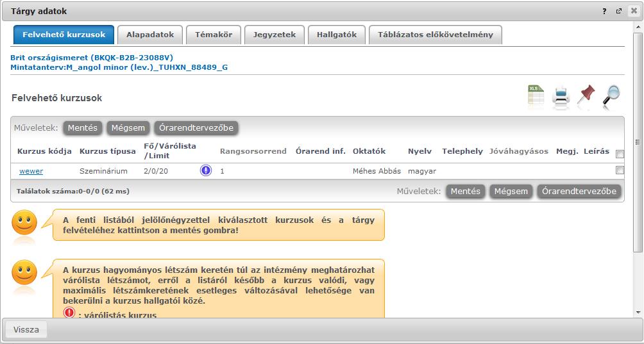Tick the checkbox for course wewer
644x344 pixels.
tap(620, 170)
